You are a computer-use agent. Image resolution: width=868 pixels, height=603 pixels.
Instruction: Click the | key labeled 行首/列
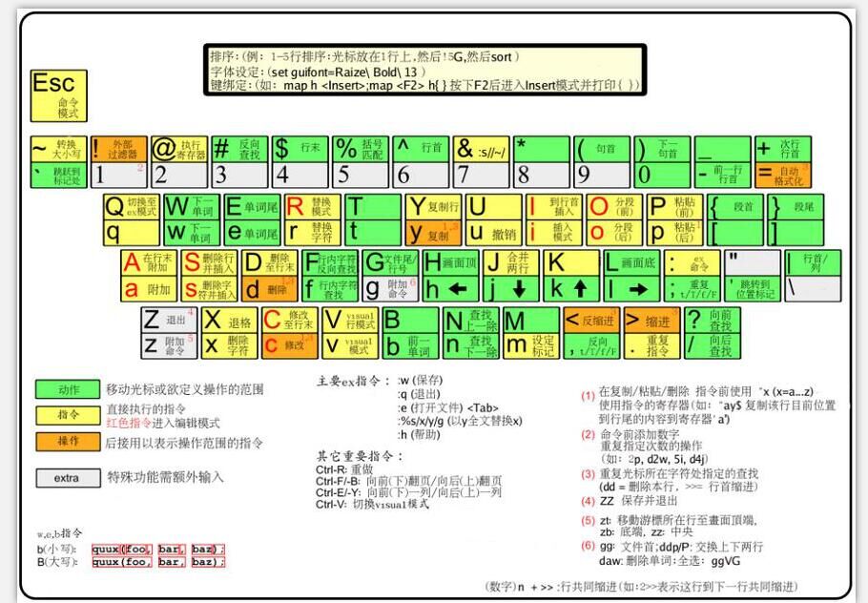pyautogui.click(x=814, y=262)
